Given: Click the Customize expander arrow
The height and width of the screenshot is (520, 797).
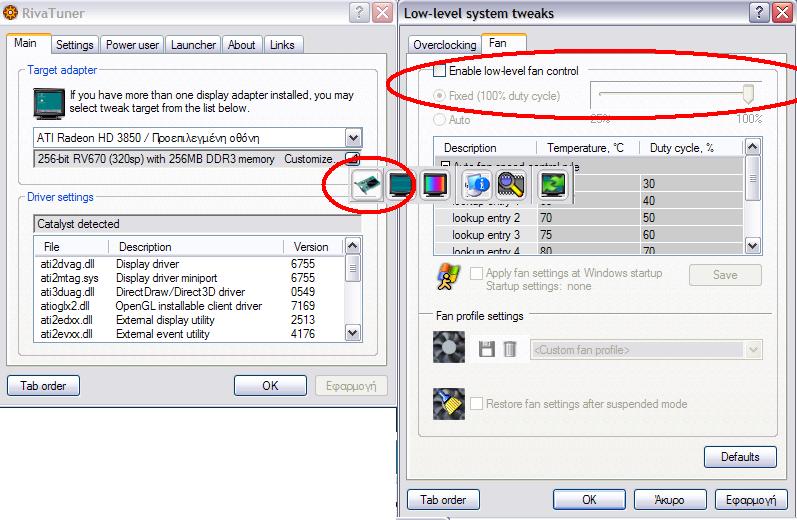Looking at the screenshot, I should pyautogui.click(x=353, y=158).
